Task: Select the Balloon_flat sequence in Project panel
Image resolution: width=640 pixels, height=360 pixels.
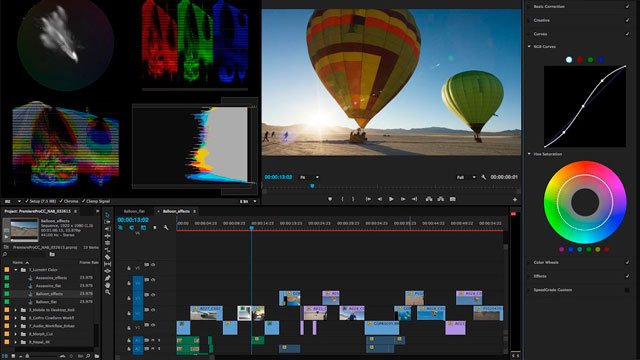Action: 46,302
